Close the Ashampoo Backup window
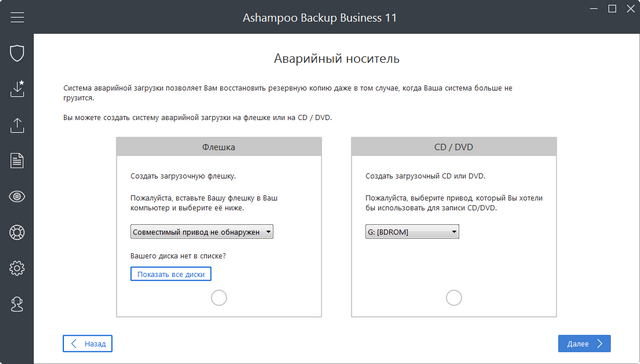Viewport: 640px width, 364px height. 631,9
